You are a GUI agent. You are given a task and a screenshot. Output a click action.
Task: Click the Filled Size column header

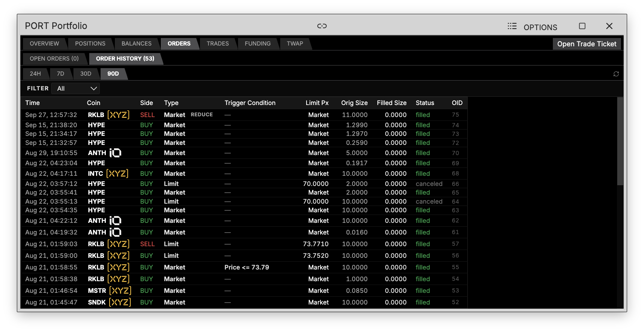tap(392, 103)
